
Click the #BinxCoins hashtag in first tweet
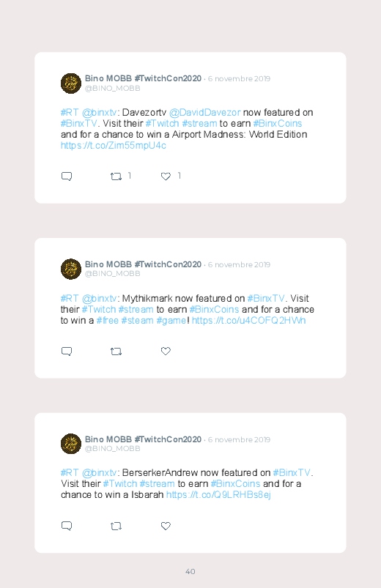(x=278, y=123)
